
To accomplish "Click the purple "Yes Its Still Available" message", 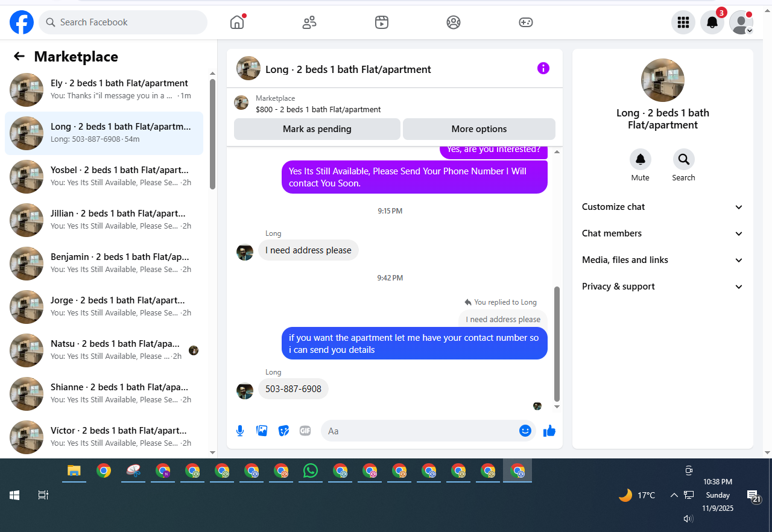I will pos(414,177).
